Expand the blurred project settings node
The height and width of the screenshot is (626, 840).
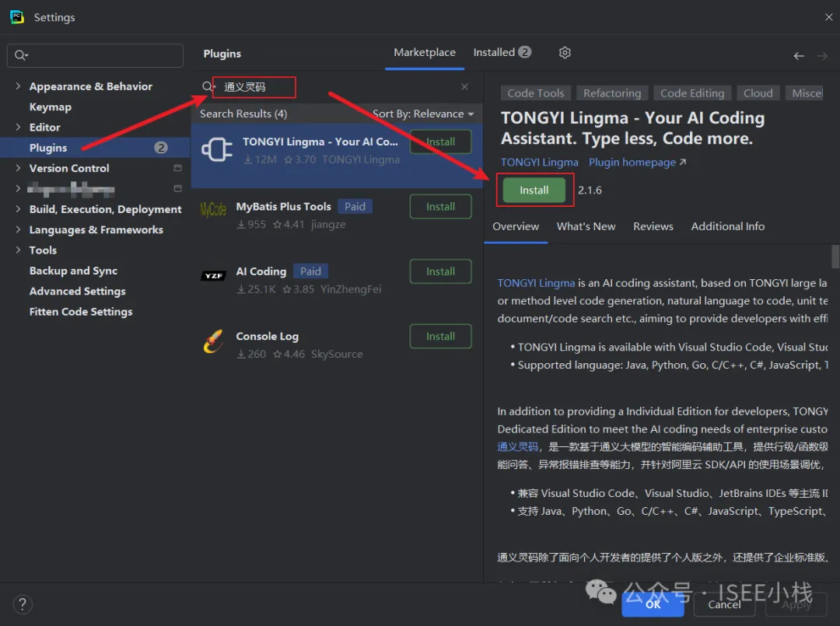pos(18,188)
